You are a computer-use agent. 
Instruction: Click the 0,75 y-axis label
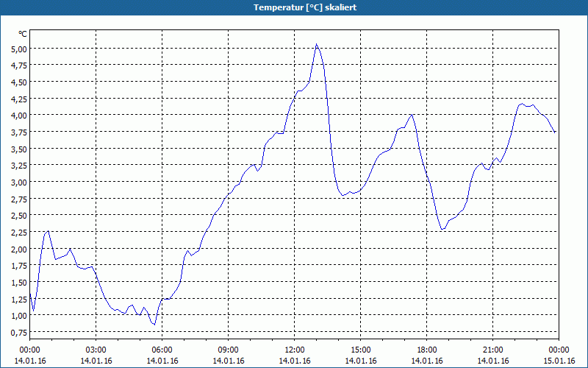(x=18, y=333)
